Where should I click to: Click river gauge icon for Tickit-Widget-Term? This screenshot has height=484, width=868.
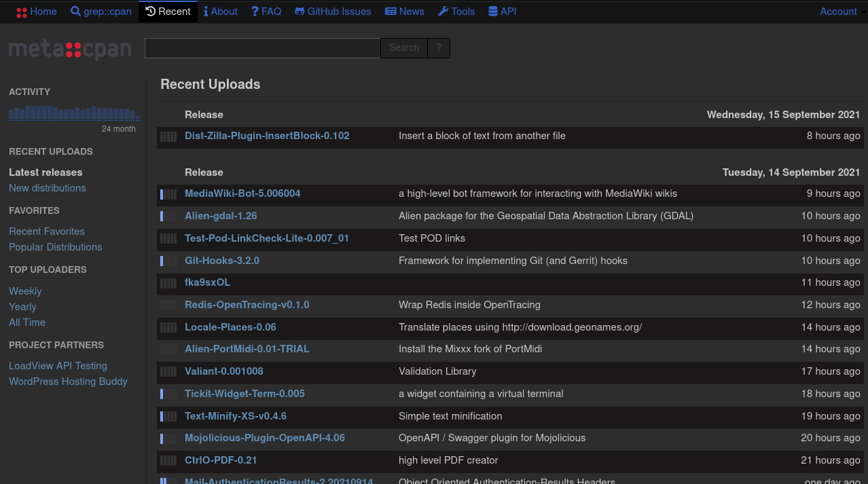click(168, 394)
